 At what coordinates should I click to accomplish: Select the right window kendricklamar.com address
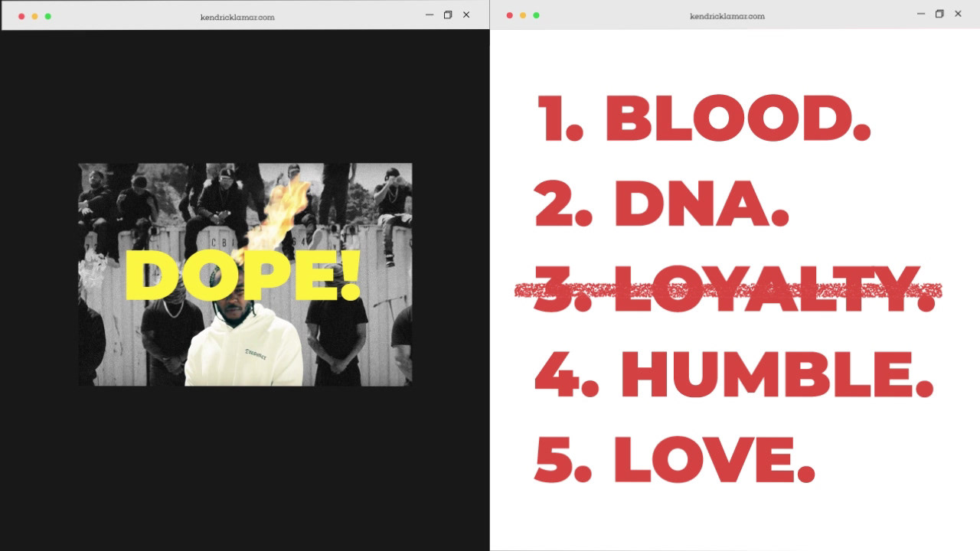click(727, 16)
